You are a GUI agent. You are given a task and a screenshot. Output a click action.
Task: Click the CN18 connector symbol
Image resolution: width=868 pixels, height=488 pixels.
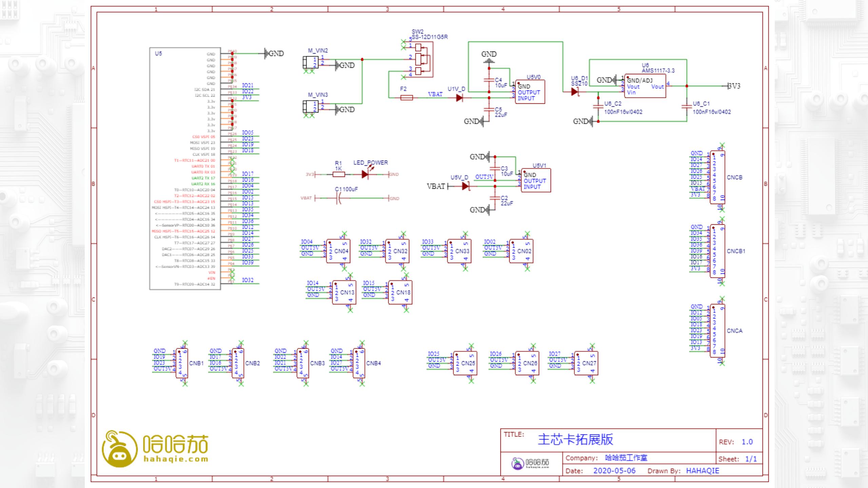400,292
